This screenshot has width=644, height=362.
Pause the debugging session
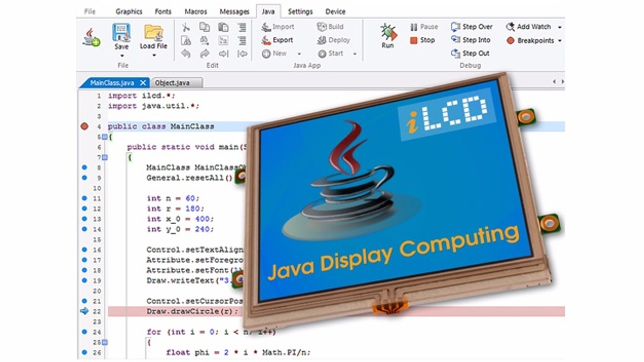pyautogui.click(x=424, y=27)
